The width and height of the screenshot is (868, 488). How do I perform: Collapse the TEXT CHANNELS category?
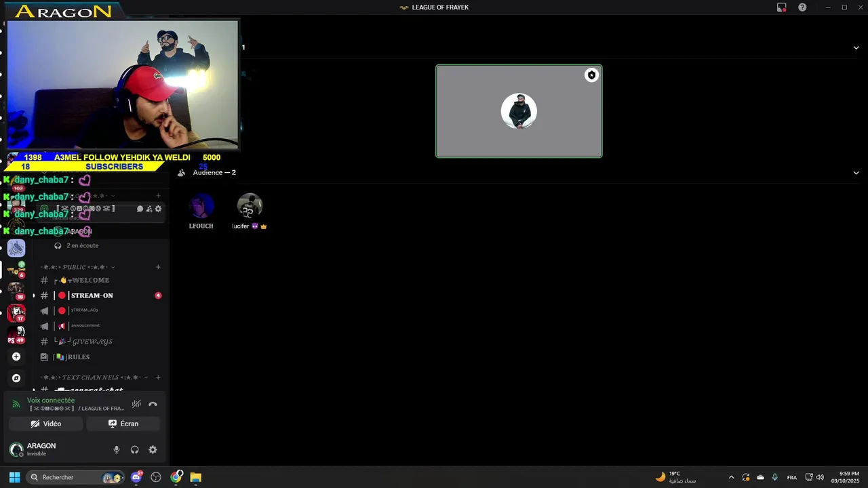[x=94, y=378]
